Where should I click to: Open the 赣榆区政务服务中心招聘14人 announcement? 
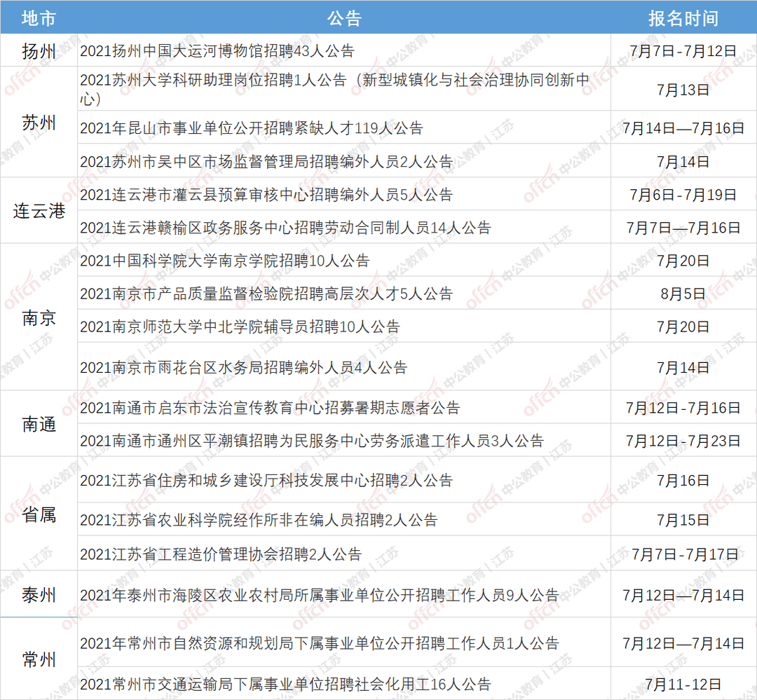(285, 228)
